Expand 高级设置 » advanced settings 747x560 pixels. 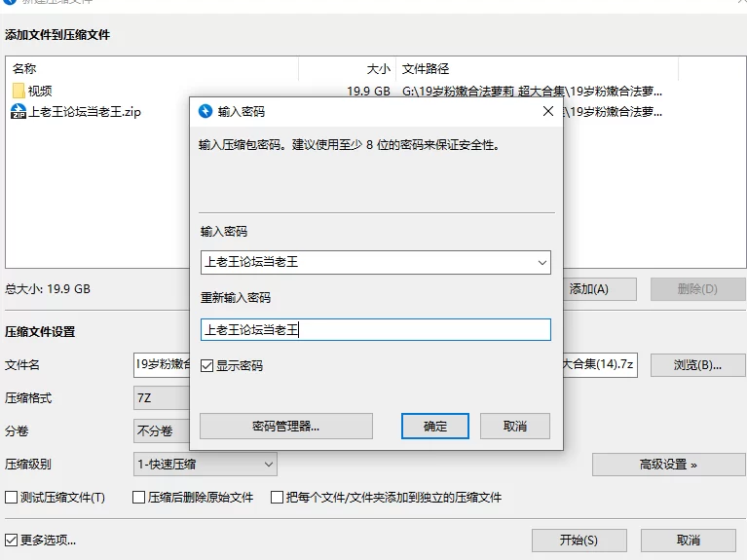(x=668, y=465)
